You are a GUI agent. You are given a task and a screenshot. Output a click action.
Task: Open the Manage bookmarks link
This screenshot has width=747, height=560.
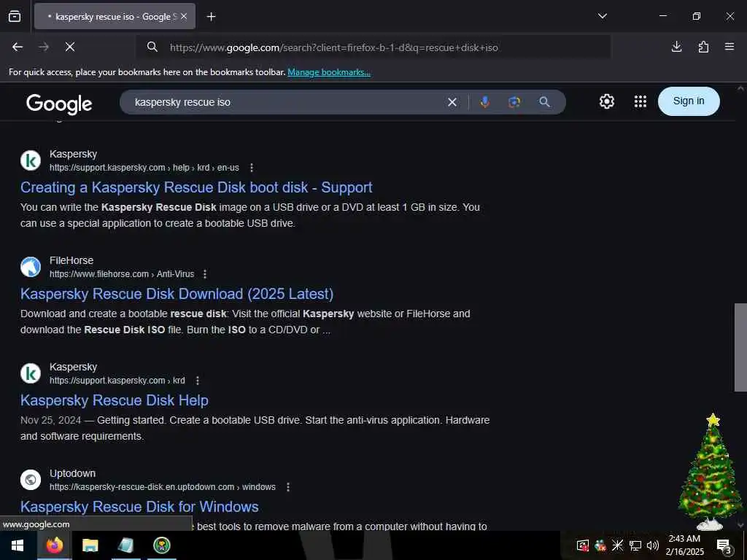click(x=329, y=72)
